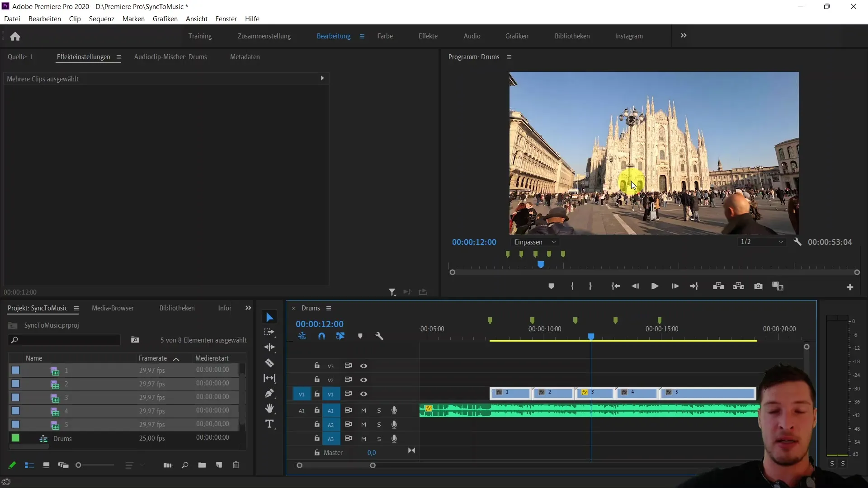Hide video track V3 output eye

click(x=363, y=366)
